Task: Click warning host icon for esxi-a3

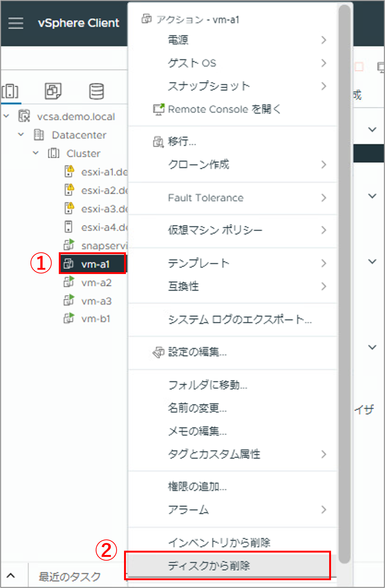Action: [69, 208]
